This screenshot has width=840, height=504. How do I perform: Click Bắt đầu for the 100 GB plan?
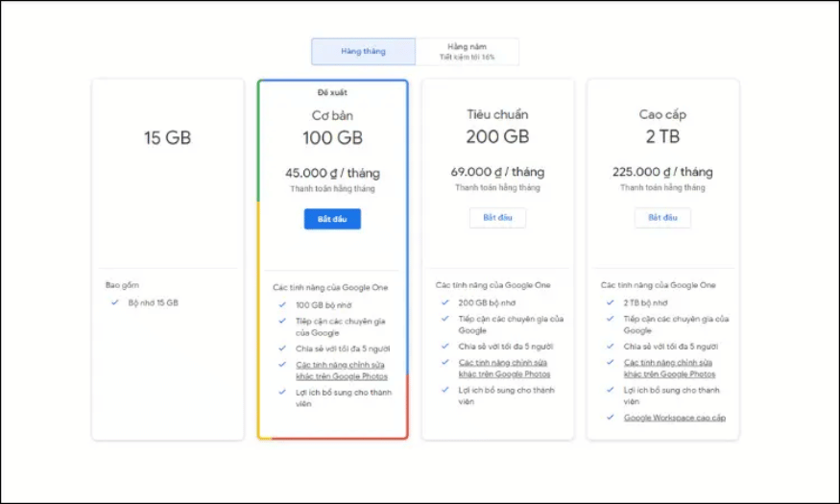[x=332, y=219]
